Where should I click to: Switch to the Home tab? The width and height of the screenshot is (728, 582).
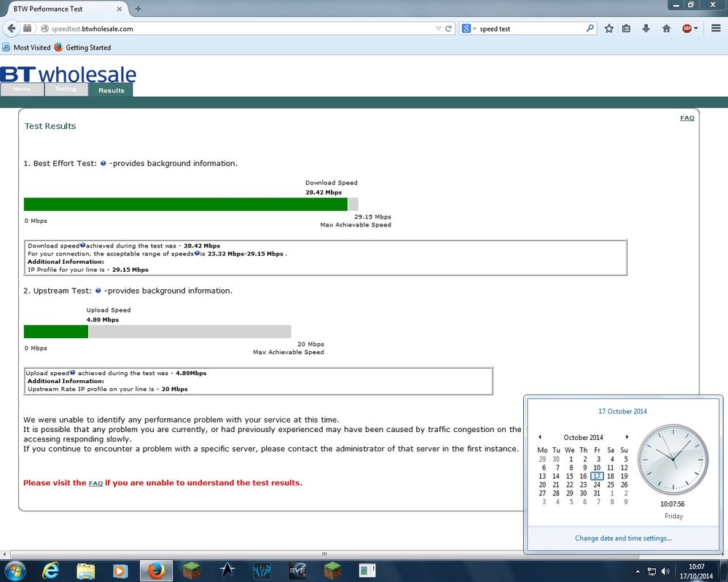point(22,89)
